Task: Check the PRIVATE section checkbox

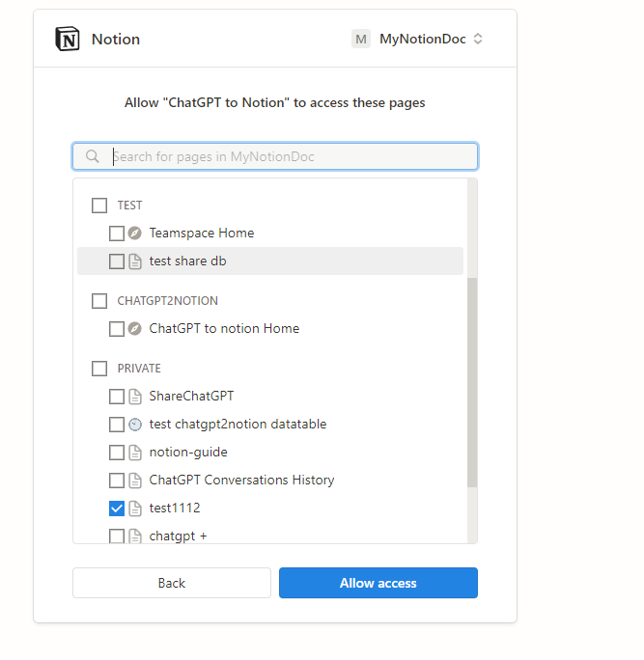Action: [x=99, y=369]
